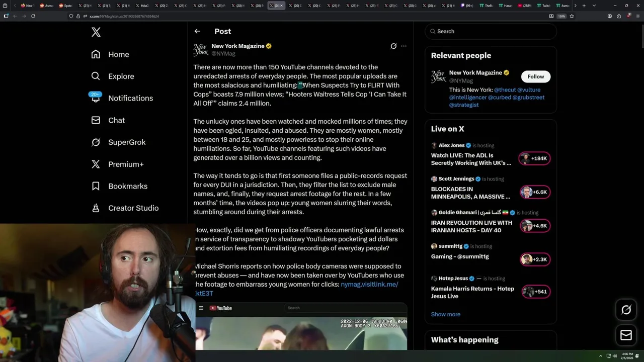Click the 150% zoom level indicator
The height and width of the screenshot is (362, 644).
[561, 16]
